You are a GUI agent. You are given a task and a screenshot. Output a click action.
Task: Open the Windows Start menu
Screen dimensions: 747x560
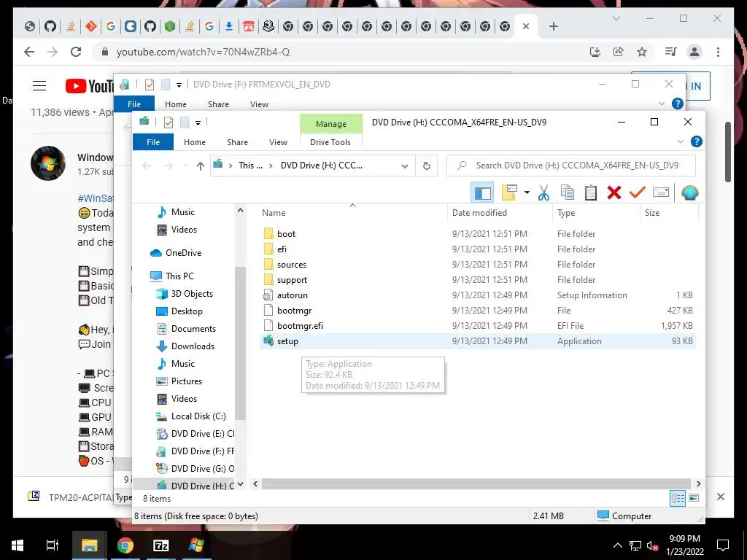click(18, 545)
